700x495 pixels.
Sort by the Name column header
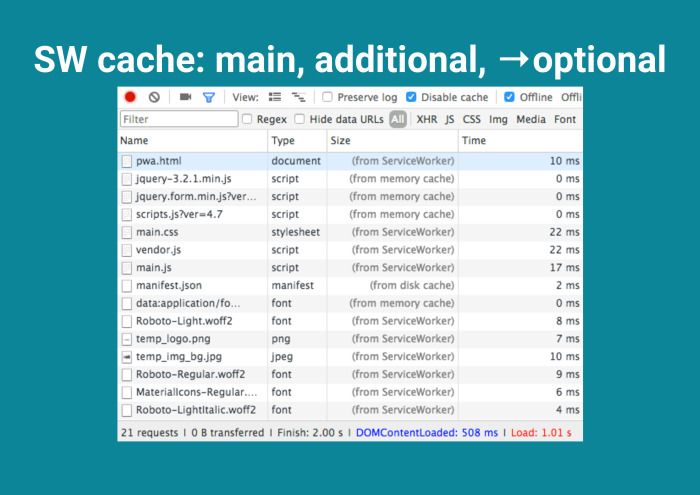[192, 141]
